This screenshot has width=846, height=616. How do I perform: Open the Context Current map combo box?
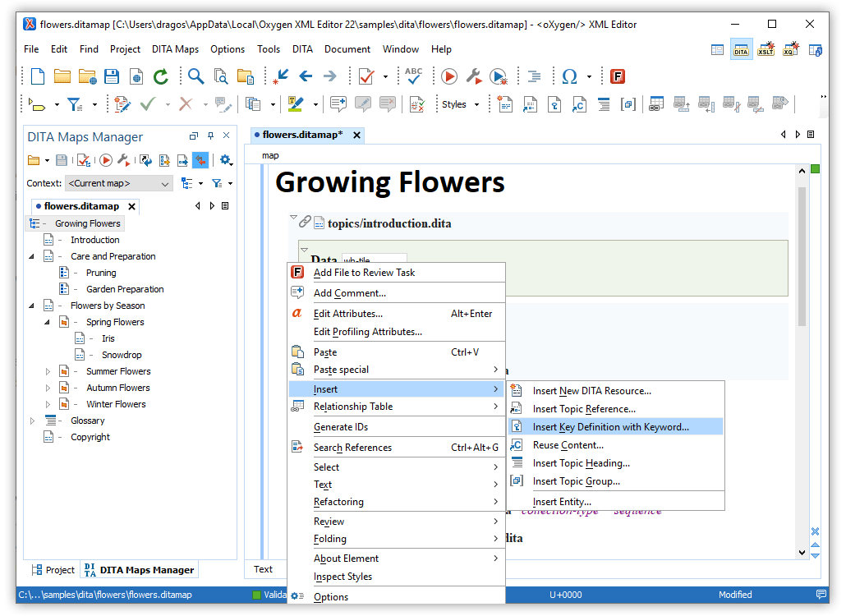coord(119,183)
